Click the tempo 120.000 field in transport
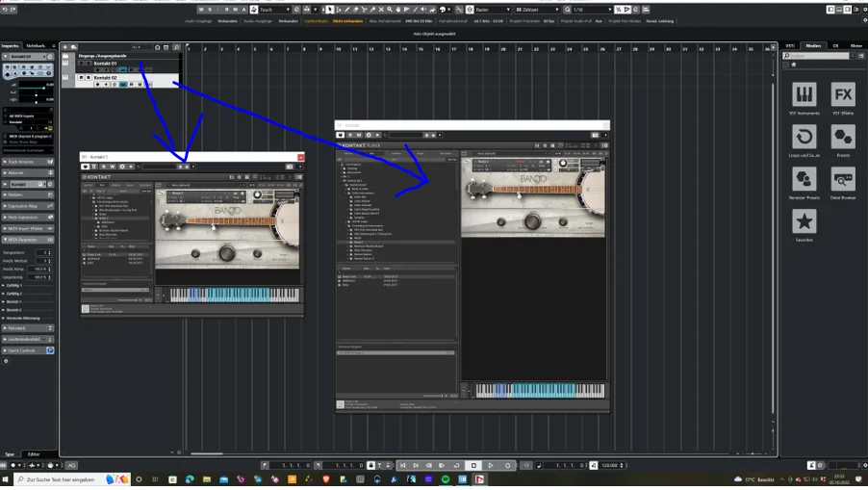Viewport: 868px width, 490px height. [x=609, y=465]
